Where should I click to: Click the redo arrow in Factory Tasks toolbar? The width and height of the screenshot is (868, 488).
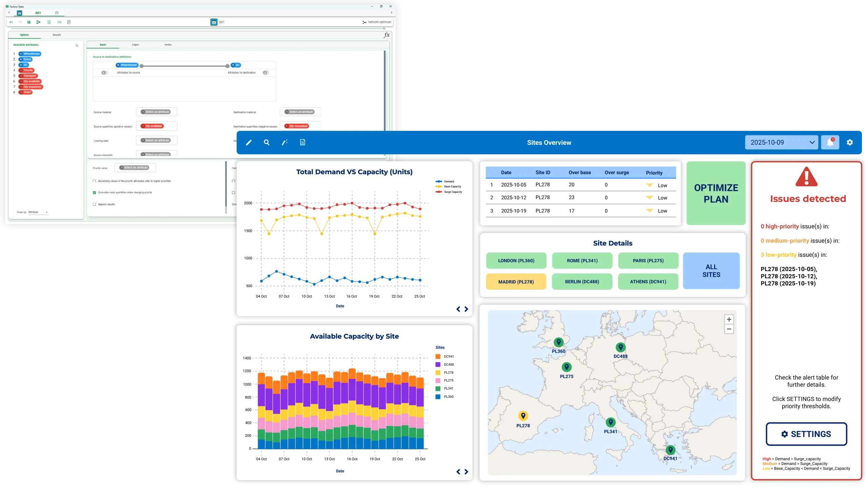tap(20, 22)
